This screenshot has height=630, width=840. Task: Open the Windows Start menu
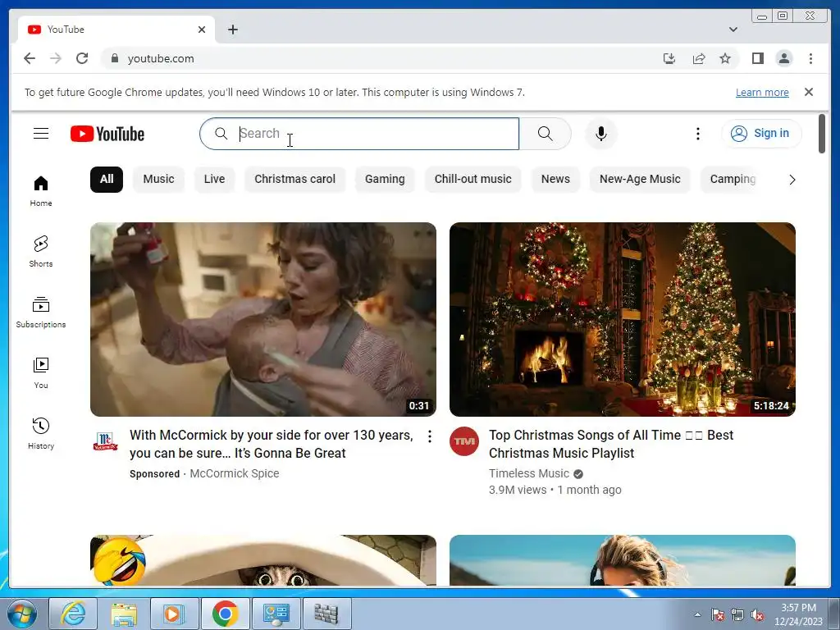point(21,614)
